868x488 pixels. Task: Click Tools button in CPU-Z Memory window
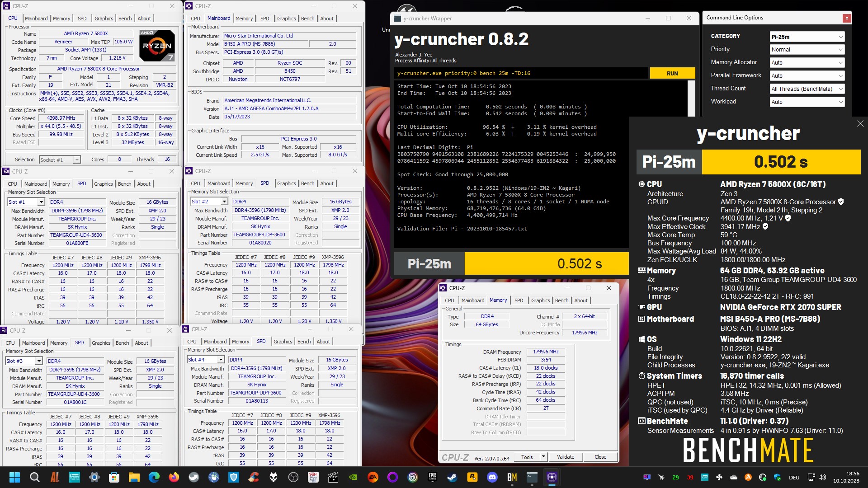tap(527, 457)
